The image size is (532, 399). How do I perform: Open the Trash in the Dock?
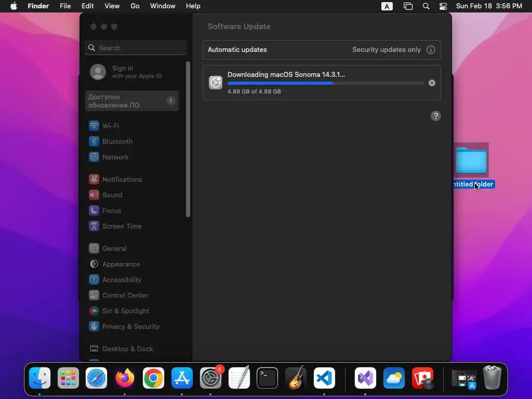[492, 378]
